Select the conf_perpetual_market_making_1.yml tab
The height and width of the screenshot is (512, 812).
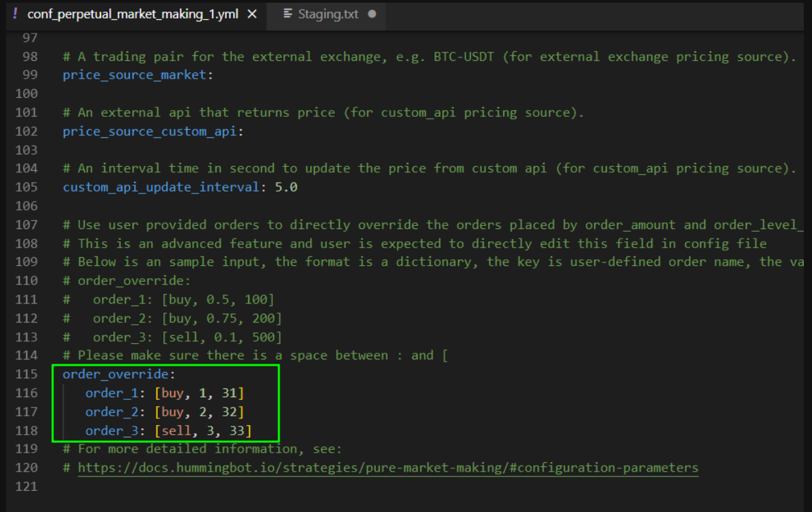tap(130, 12)
